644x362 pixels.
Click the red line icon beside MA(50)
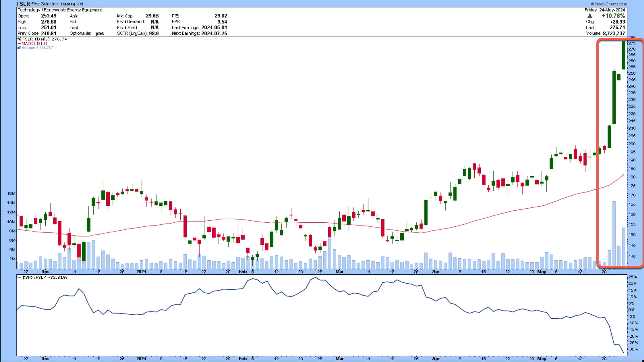[19, 43]
